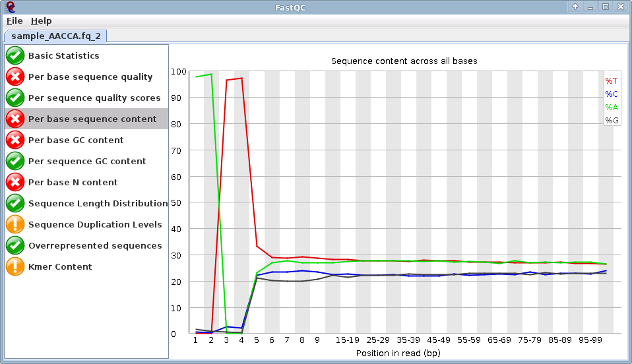This screenshot has width=632, height=364.
Task: Click red cross icon next to Per base GC content
Action: [15, 140]
